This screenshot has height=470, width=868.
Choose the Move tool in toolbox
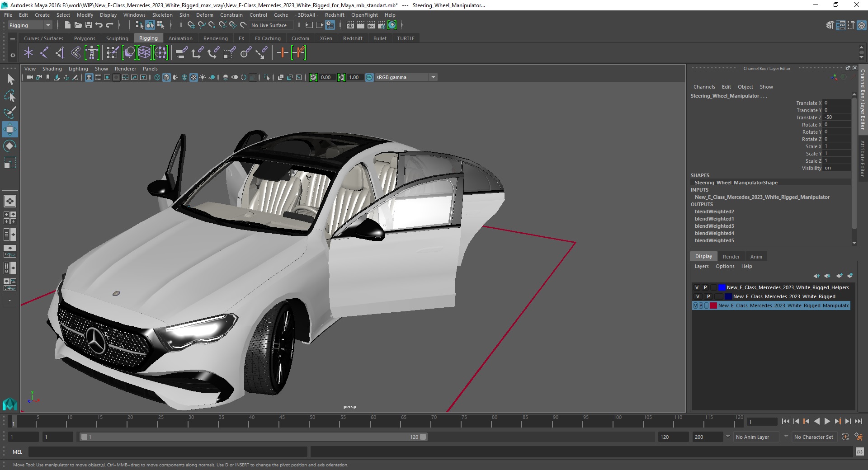pyautogui.click(x=10, y=129)
